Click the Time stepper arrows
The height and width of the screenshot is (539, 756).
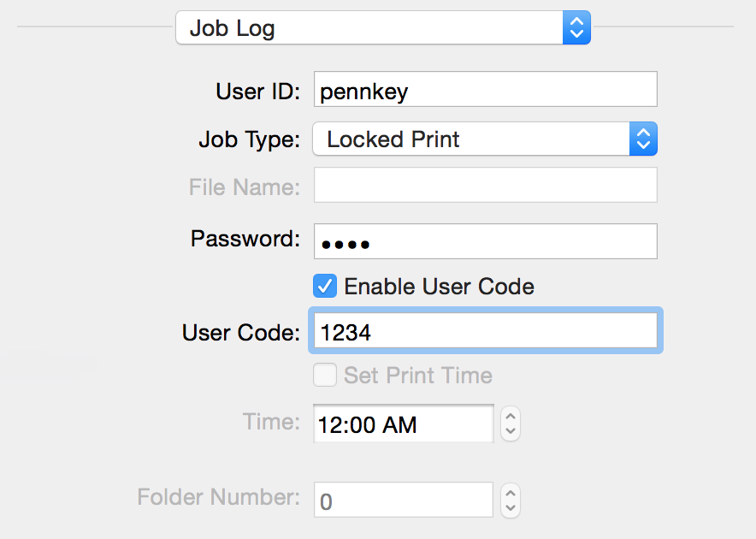pyautogui.click(x=511, y=423)
